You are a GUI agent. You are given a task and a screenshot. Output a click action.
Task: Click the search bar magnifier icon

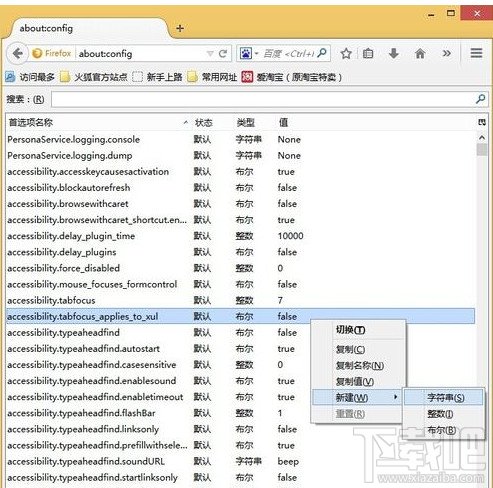[322, 53]
